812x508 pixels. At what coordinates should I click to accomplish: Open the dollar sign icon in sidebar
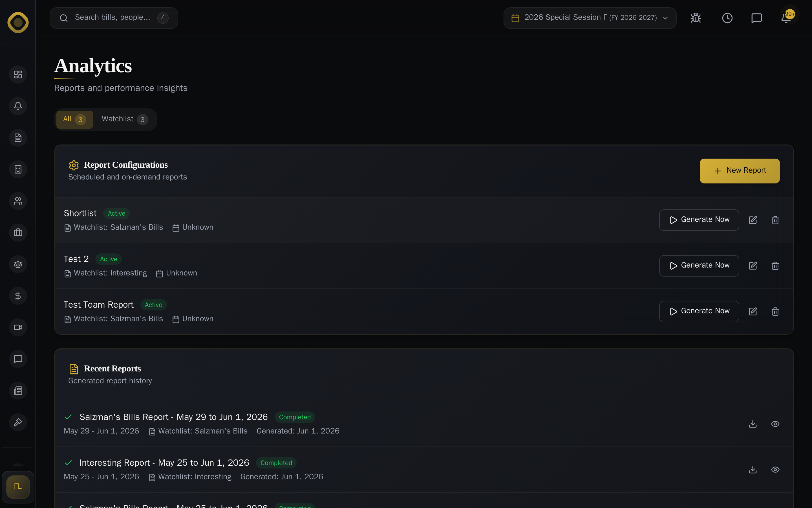point(18,296)
